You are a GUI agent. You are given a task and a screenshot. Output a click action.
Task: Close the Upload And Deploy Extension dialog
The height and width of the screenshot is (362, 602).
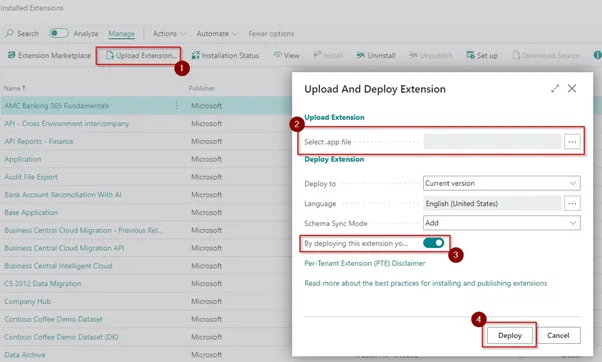[x=572, y=89]
